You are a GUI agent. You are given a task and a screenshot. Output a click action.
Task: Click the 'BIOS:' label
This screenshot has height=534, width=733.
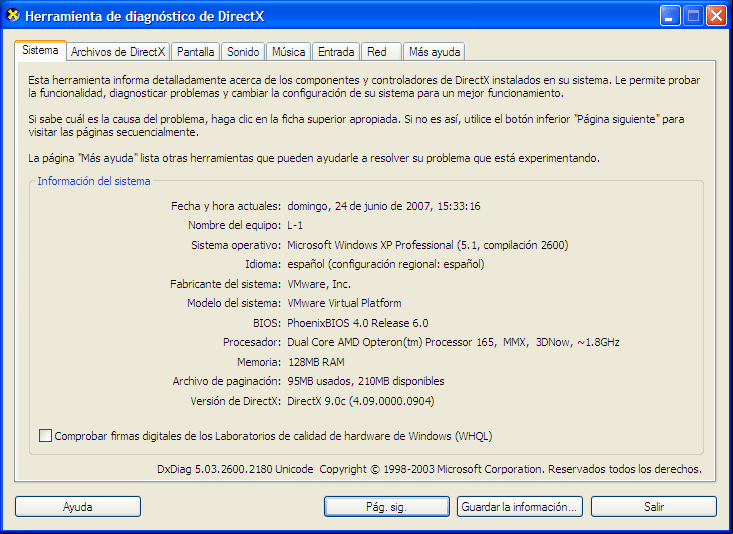tap(266, 323)
